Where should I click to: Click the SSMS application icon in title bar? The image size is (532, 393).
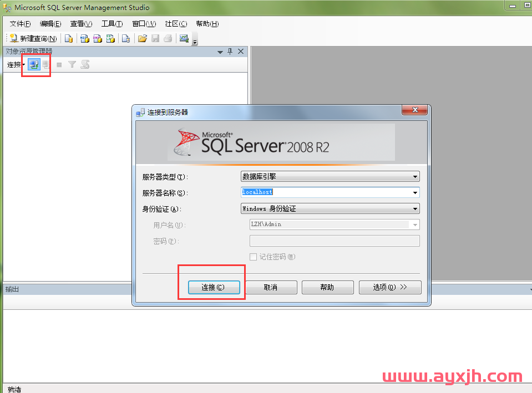coord(7,7)
